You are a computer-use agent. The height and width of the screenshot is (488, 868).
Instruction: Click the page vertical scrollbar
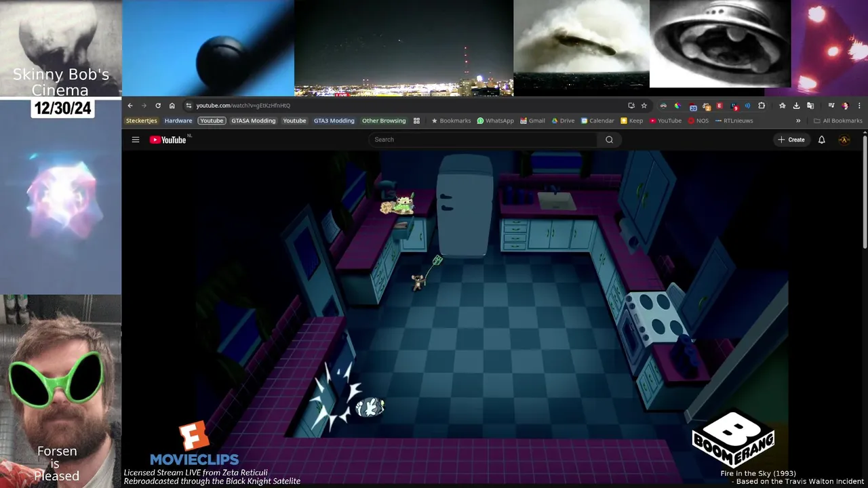tap(865, 193)
